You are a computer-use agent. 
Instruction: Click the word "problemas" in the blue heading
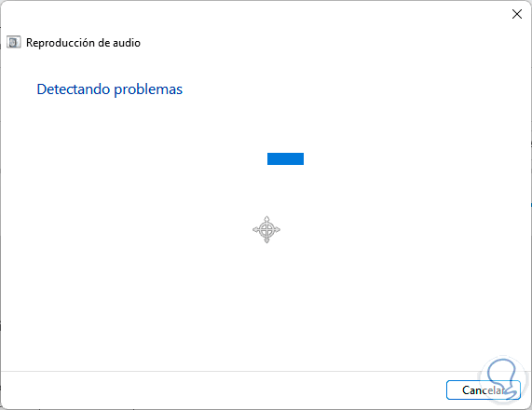click(x=148, y=89)
